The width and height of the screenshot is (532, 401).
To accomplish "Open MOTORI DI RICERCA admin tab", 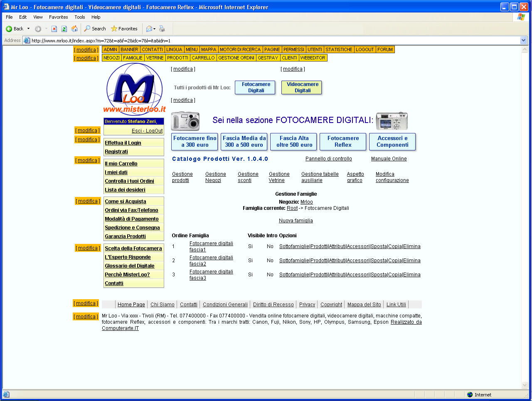I will coord(240,49).
